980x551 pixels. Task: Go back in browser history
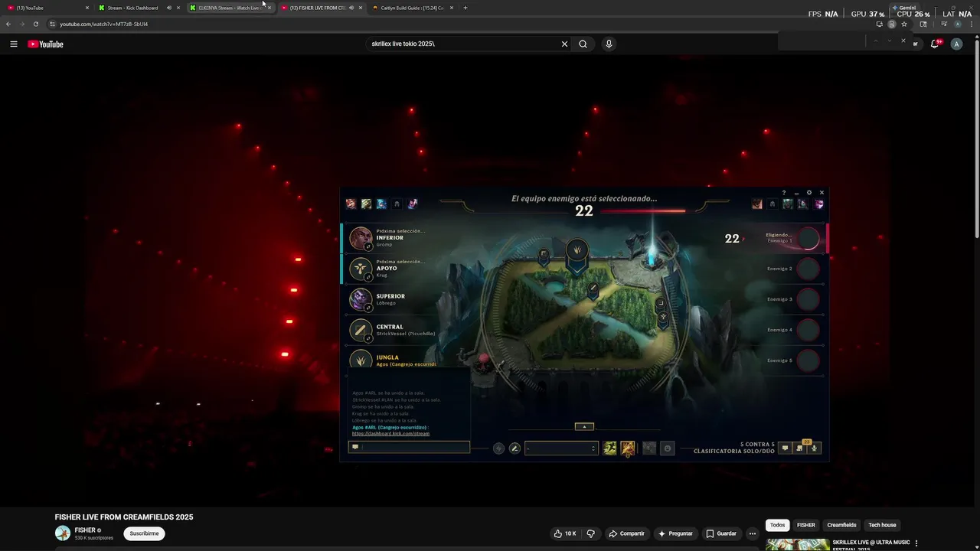8,24
